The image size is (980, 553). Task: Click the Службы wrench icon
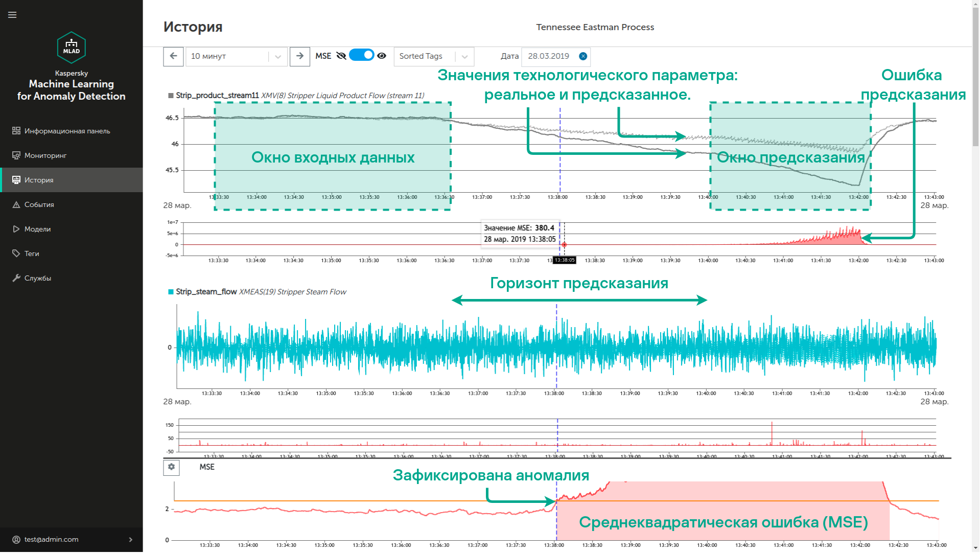[x=16, y=278]
